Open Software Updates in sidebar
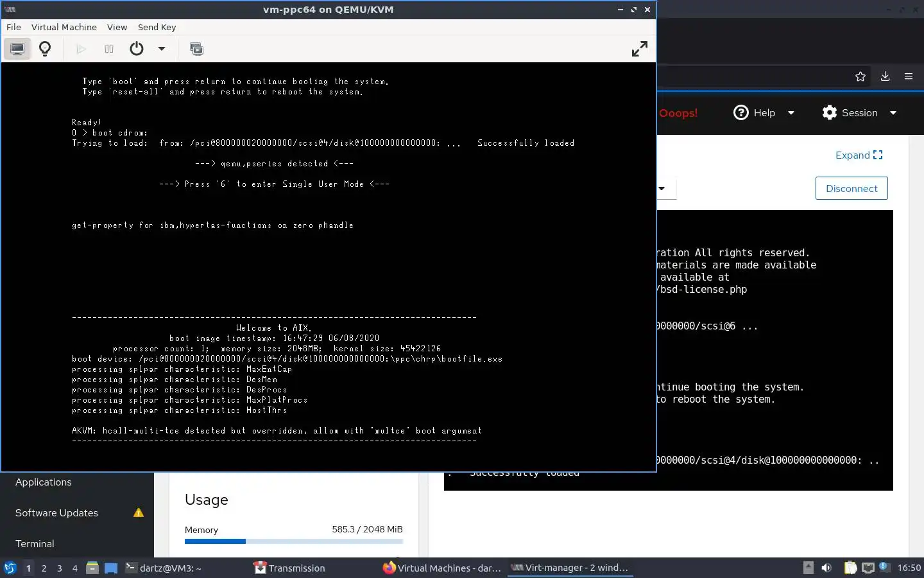This screenshot has width=924, height=578. (56, 513)
